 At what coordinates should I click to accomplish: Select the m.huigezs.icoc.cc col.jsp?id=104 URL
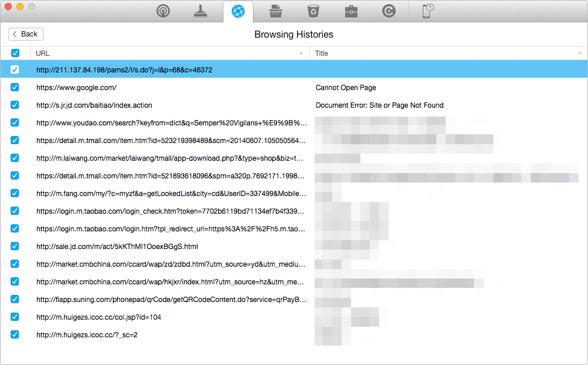tap(99, 317)
